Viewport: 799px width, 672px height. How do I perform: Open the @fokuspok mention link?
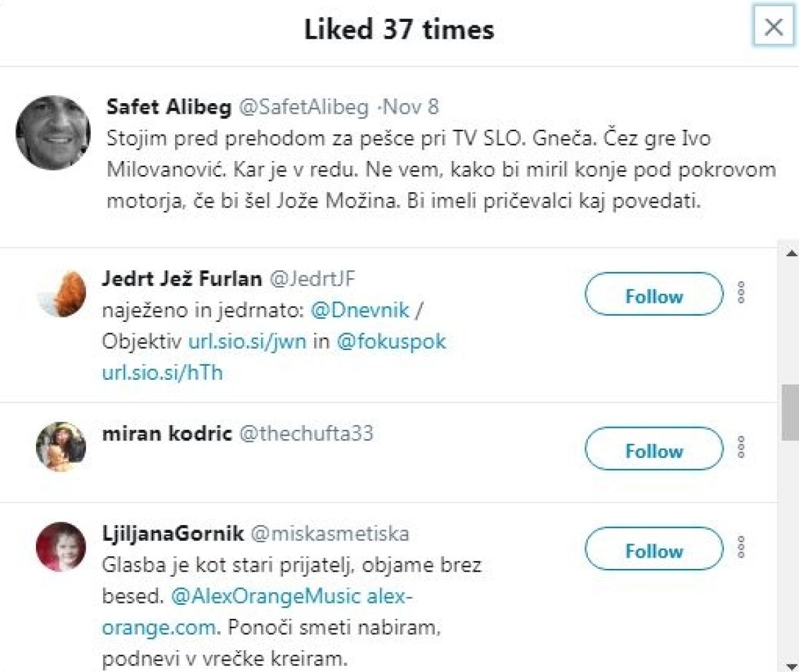pos(392,342)
